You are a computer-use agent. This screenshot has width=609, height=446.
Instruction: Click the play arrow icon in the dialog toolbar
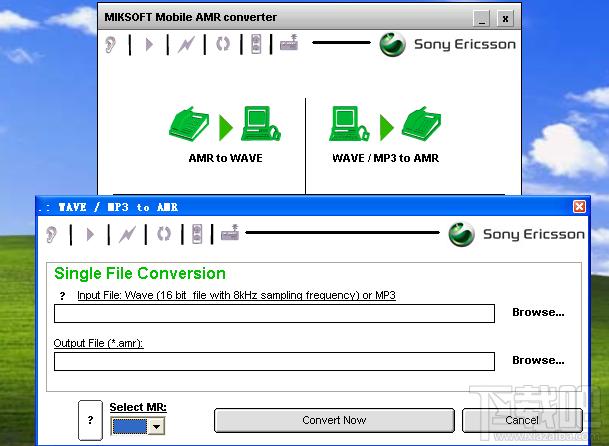click(90, 235)
